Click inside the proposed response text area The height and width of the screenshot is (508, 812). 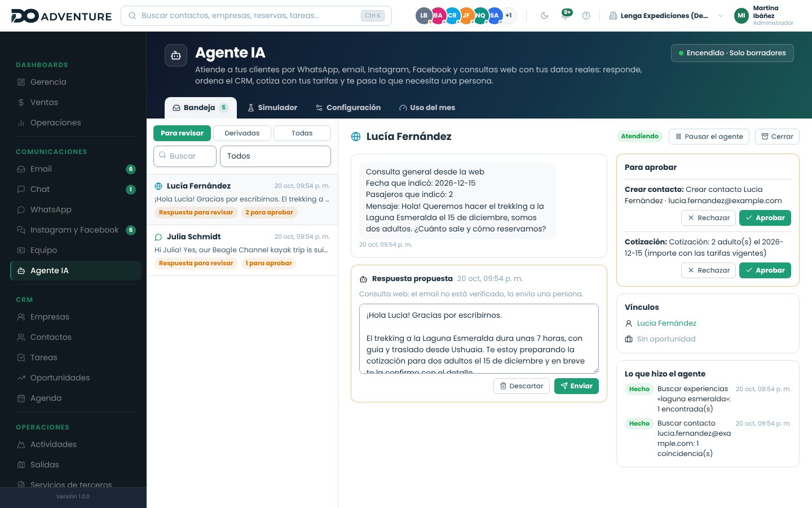[479, 339]
